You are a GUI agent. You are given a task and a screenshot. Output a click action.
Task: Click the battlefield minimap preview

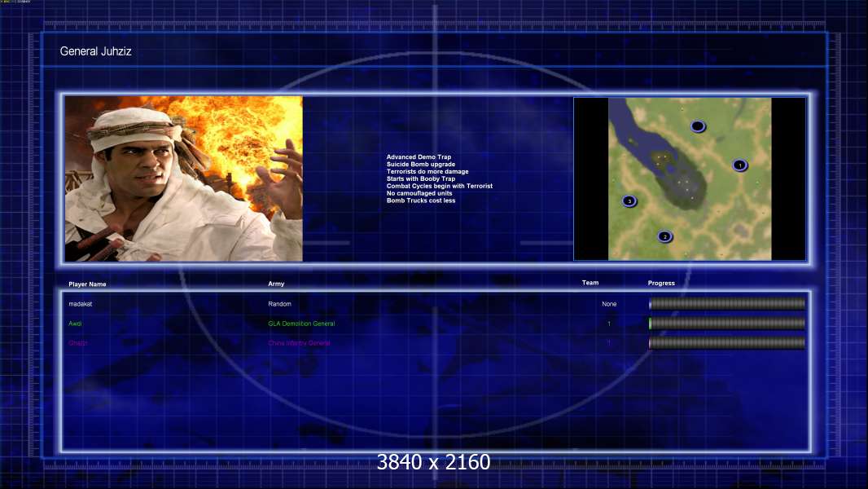pyautogui.click(x=690, y=178)
